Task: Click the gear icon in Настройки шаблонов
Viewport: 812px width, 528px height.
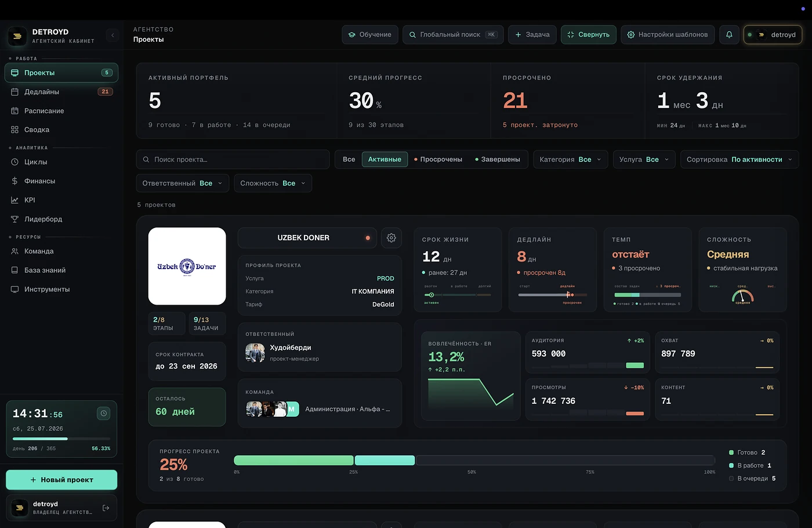Action: click(x=631, y=35)
